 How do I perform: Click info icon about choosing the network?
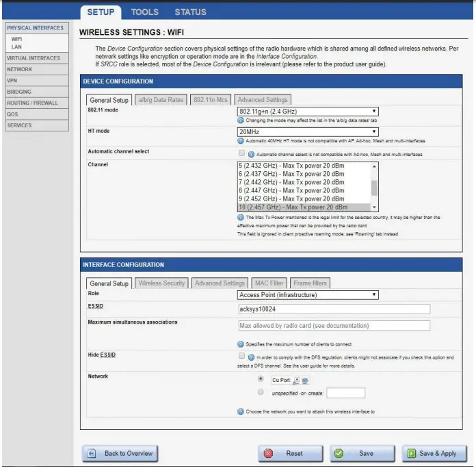click(x=241, y=411)
